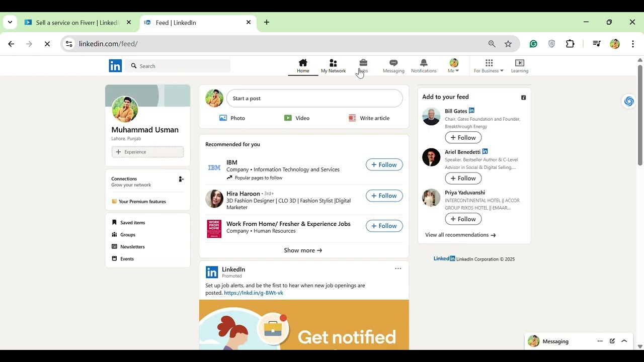Open Saved items

(x=128, y=223)
